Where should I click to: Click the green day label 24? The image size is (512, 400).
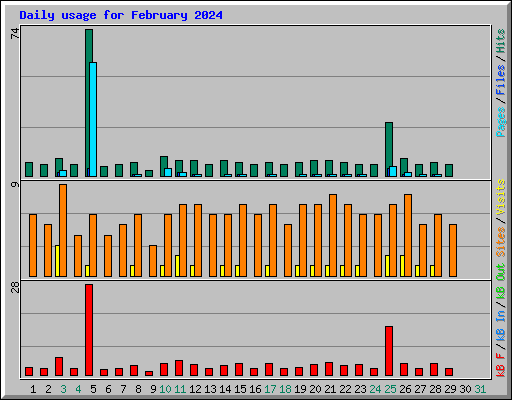tap(375, 389)
